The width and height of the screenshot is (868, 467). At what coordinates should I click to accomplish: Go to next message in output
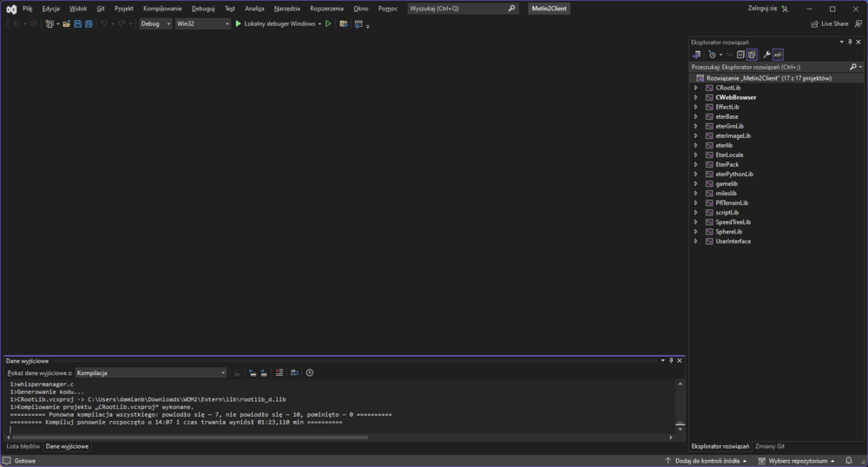[x=264, y=373]
